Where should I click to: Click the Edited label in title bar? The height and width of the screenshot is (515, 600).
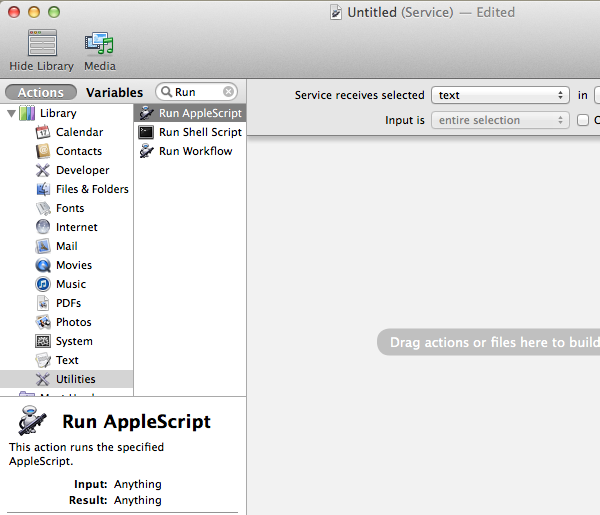pyautogui.click(x=496, y=12)
